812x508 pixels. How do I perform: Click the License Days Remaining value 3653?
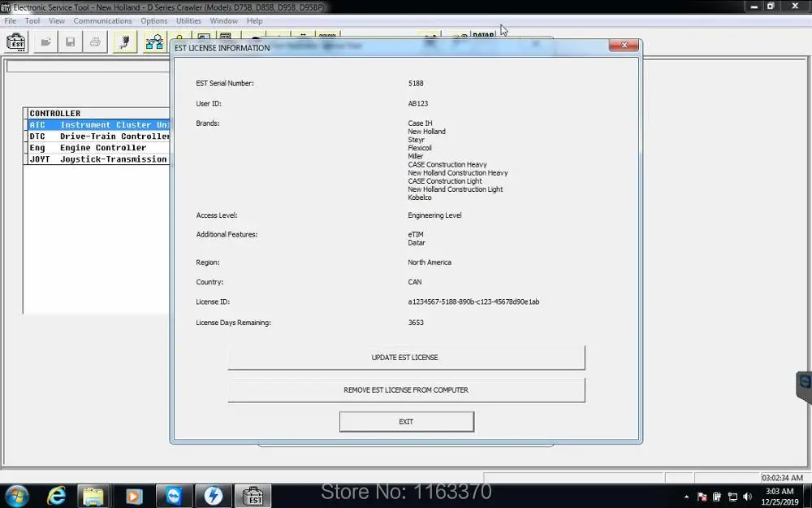416,323
